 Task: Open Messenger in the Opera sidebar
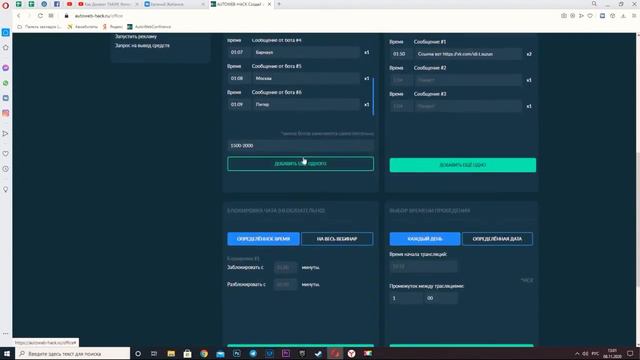click(6, 68)
